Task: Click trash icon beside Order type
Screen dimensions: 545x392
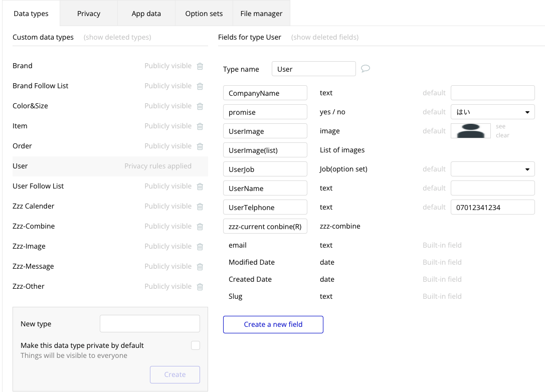Action: click(200, 146)
